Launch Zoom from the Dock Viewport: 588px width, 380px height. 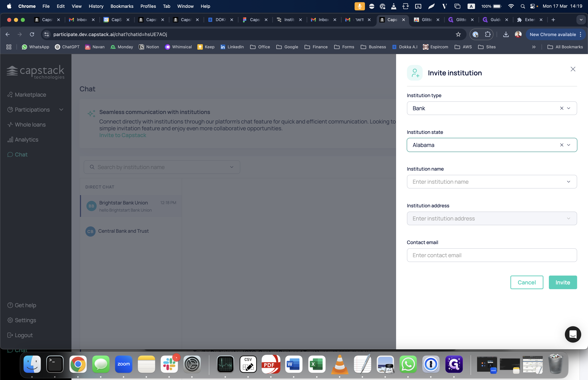(124, 364)
